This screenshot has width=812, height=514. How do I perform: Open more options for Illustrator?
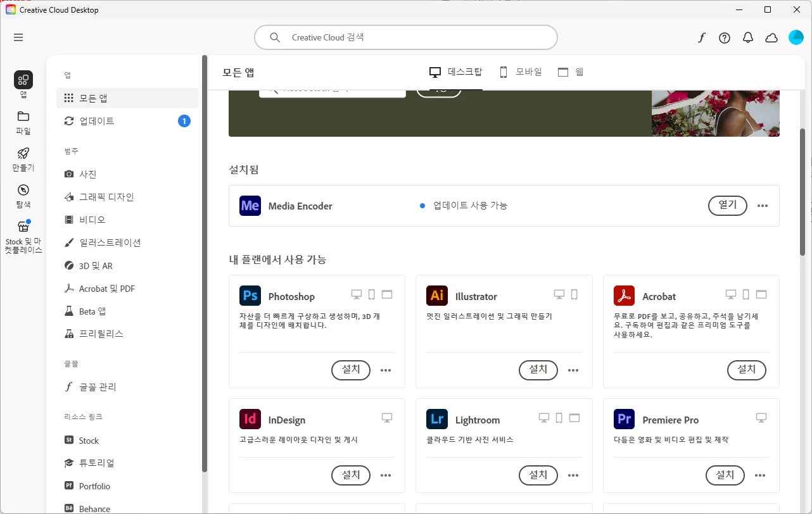[573, 370]
